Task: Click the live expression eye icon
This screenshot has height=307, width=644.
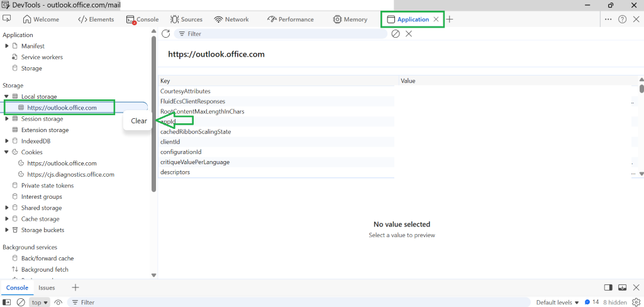Action: [x=58, y=303]
